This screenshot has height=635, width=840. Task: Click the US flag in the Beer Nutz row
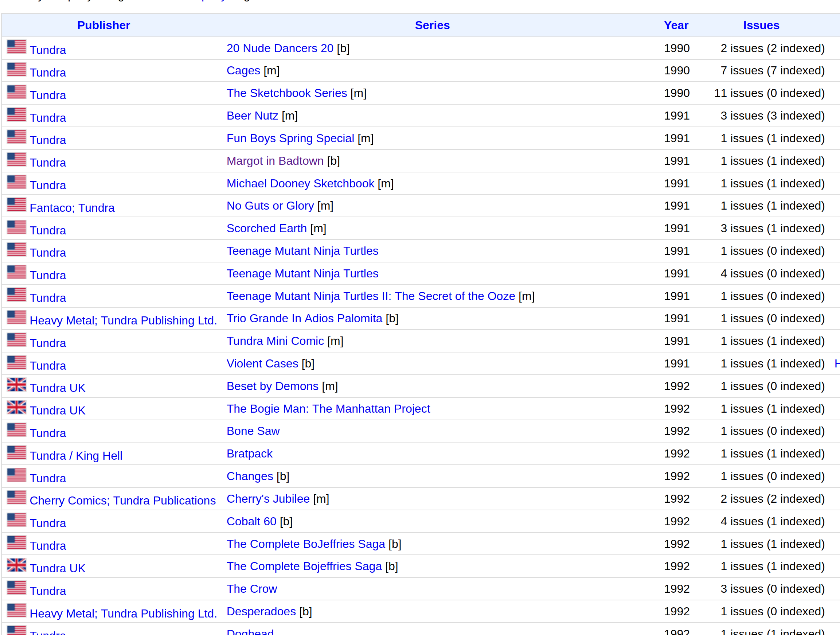16,114
